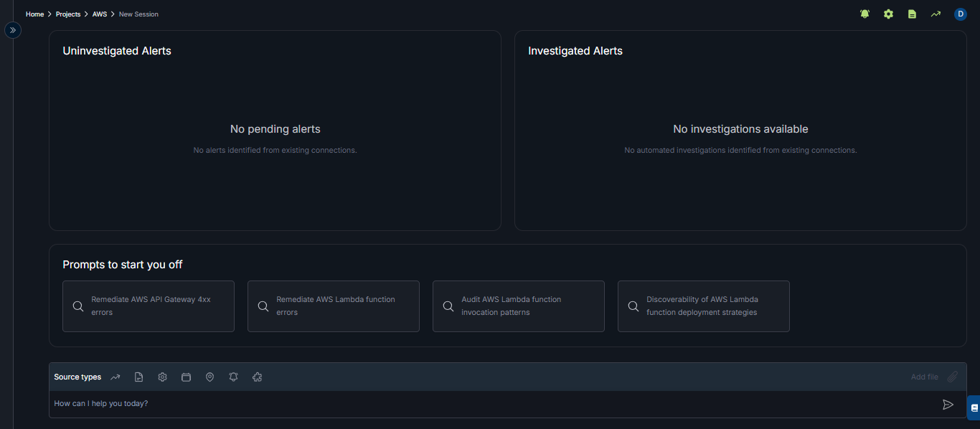
Task: Choose Remediate AWS API Gateway 4xx errors prompt
Action: tap(149, 306)
